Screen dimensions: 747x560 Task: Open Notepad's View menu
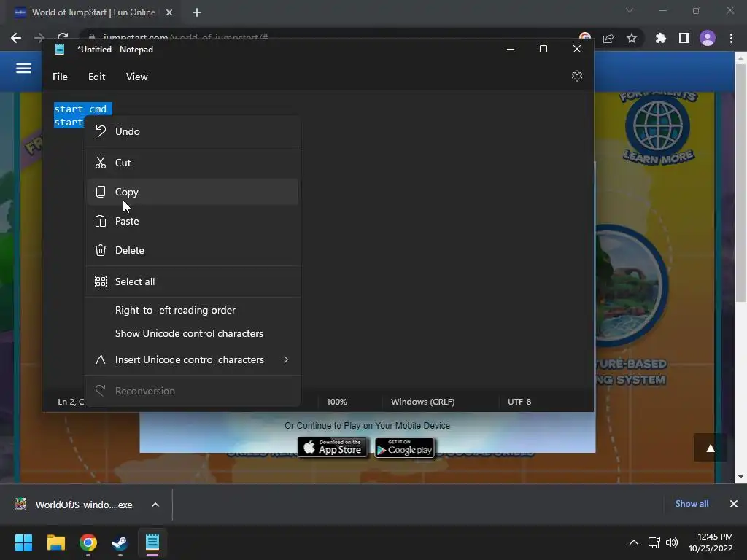[x=136, y=77]
